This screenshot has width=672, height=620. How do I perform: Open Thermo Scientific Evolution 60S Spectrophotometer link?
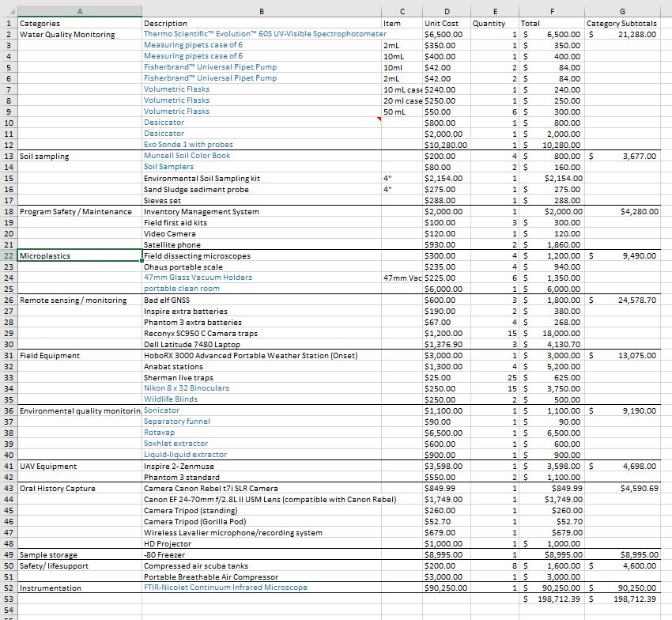(265, 34)
